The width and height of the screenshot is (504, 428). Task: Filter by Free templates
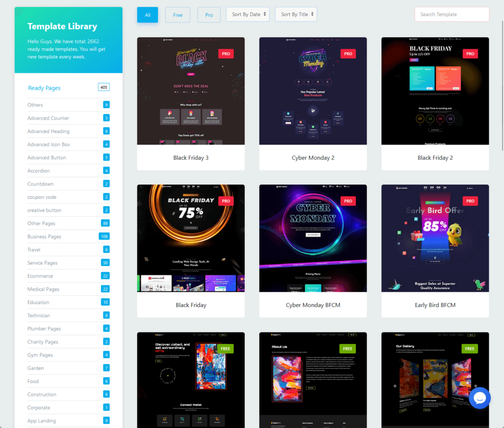click(x=178, y=15)
